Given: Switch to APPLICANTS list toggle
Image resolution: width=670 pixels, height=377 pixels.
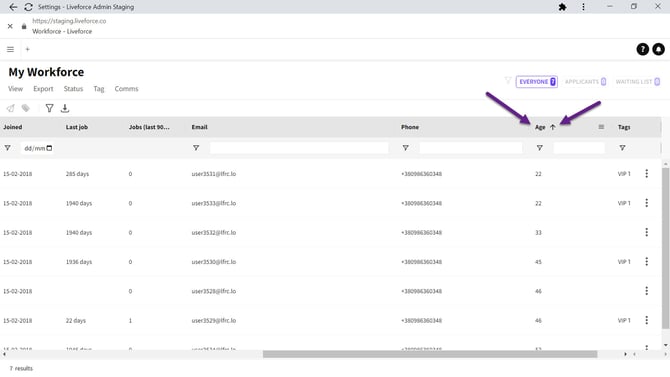Looking at the screenshot, I should (x=585, y=82).
